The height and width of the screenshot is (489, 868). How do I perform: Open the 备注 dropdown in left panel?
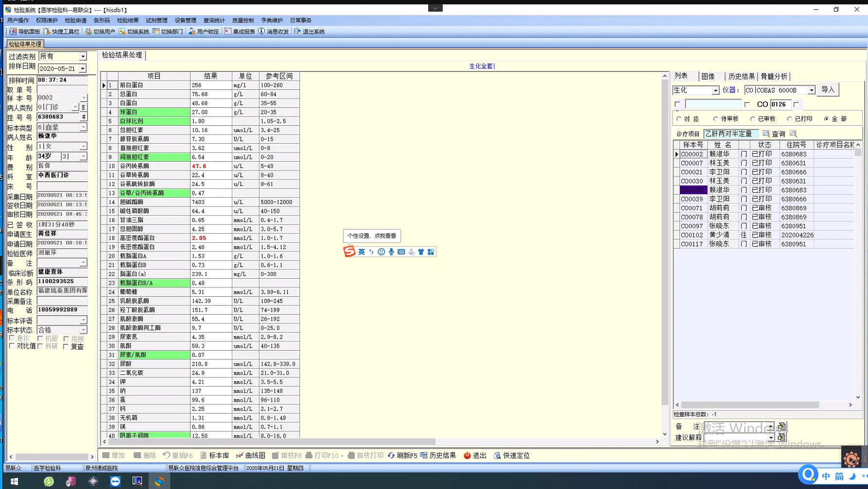(x=84, y=263)
